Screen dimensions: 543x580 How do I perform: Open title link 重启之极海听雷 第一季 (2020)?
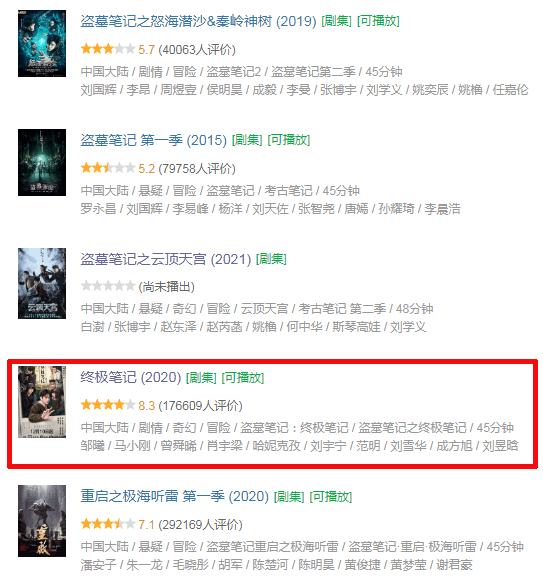pos(175,496)
